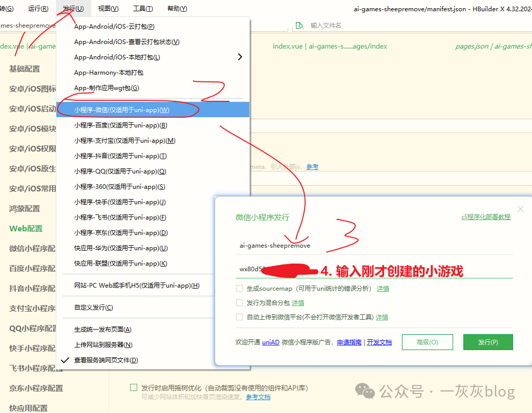Click the uniAD hyperlink
This screenshot has height=413, width=532.
click(270, 342)
